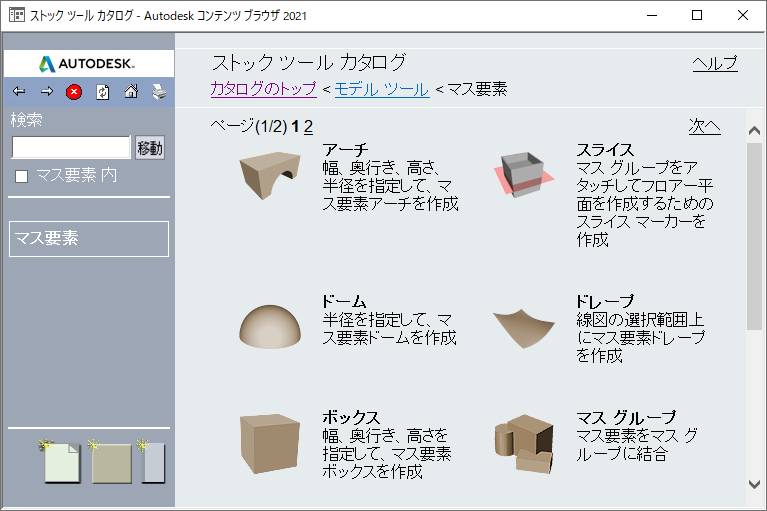This screenshot has height=511, width=767.
Task: Open the ヘルプ link
Action: tap(715, 63)
